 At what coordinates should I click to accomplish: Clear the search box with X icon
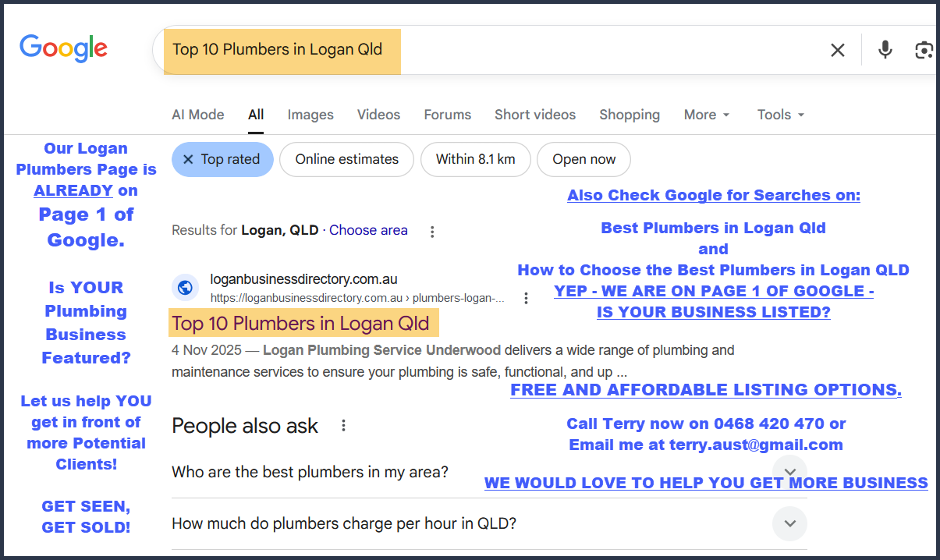pyautogui.click(x=837, y=51)
